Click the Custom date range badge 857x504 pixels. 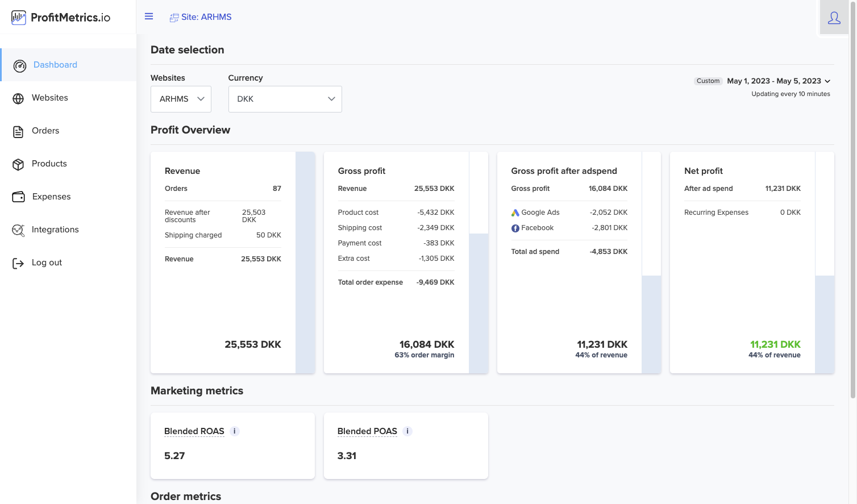[708, 81]
